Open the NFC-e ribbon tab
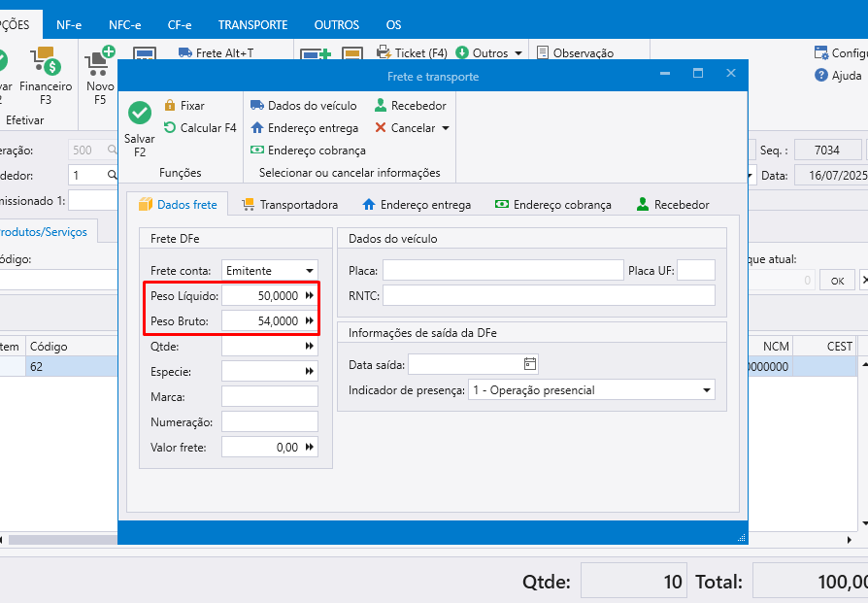The image size is (868, 603). [124, 25]
